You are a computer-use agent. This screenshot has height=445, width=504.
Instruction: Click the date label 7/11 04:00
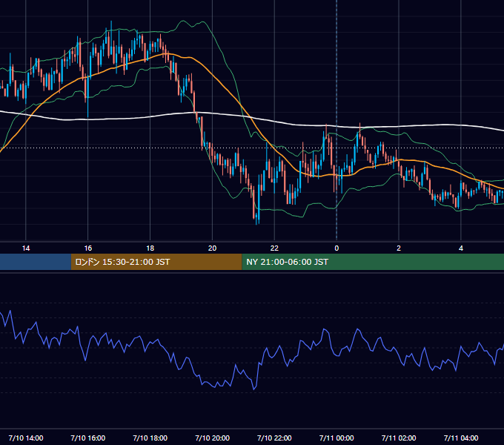pos(461,438)
